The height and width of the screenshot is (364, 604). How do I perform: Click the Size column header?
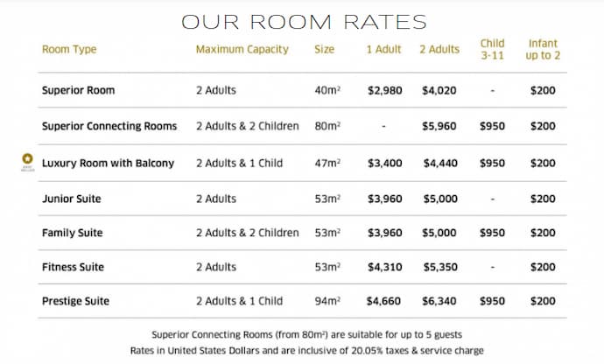[x=324, y=50]
